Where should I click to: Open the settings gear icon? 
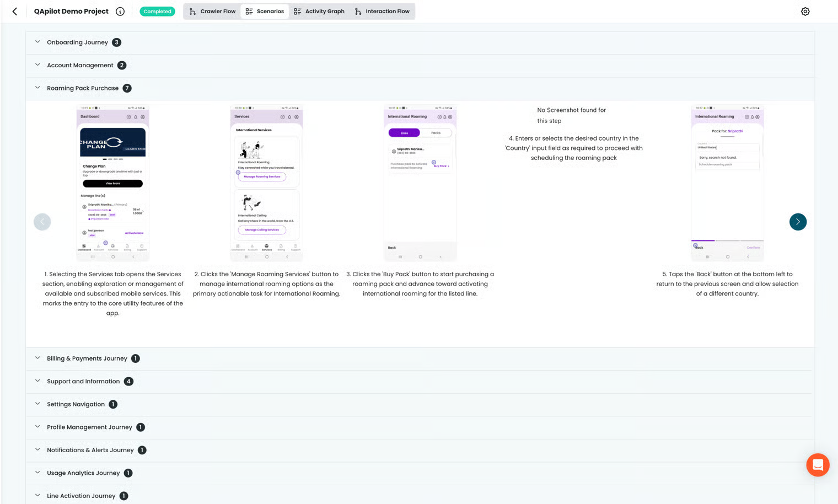coord(805,12)
